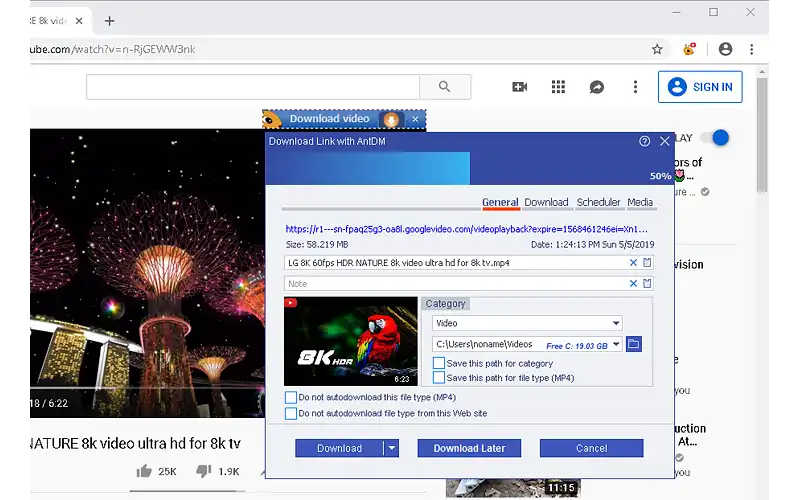The width and height of the screenshot is (800, 500).
Task: Enable Save this path for file type MP4
Action: pyautogui.click(x=438, y=378)
